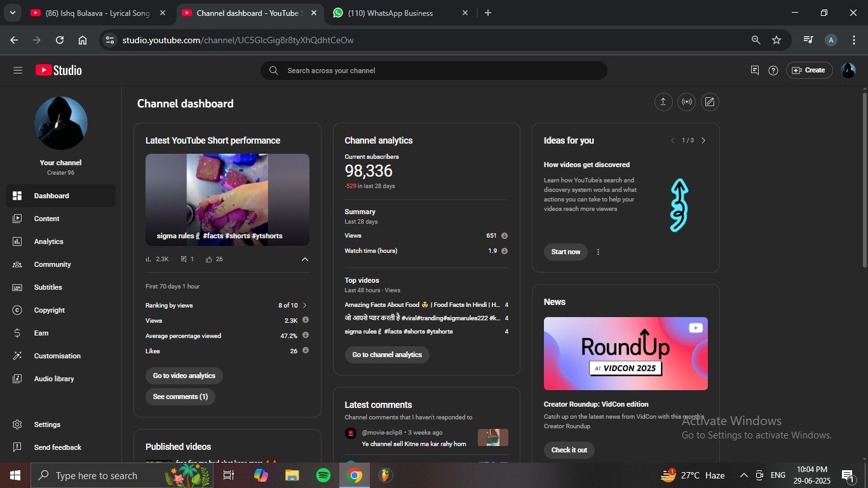This screenshot has height=488, width=868.
Task: Click the site information icon in address bar
Action: coord(110,40)
